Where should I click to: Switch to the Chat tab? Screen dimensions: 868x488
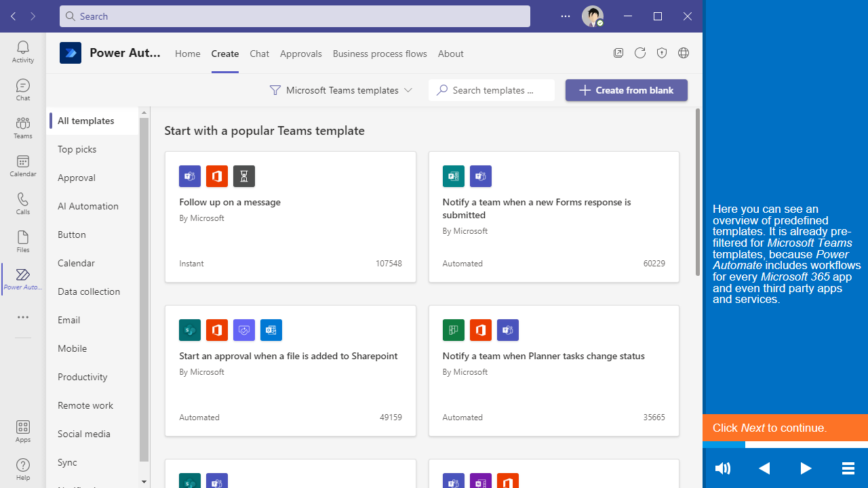[x=260, y=54]
